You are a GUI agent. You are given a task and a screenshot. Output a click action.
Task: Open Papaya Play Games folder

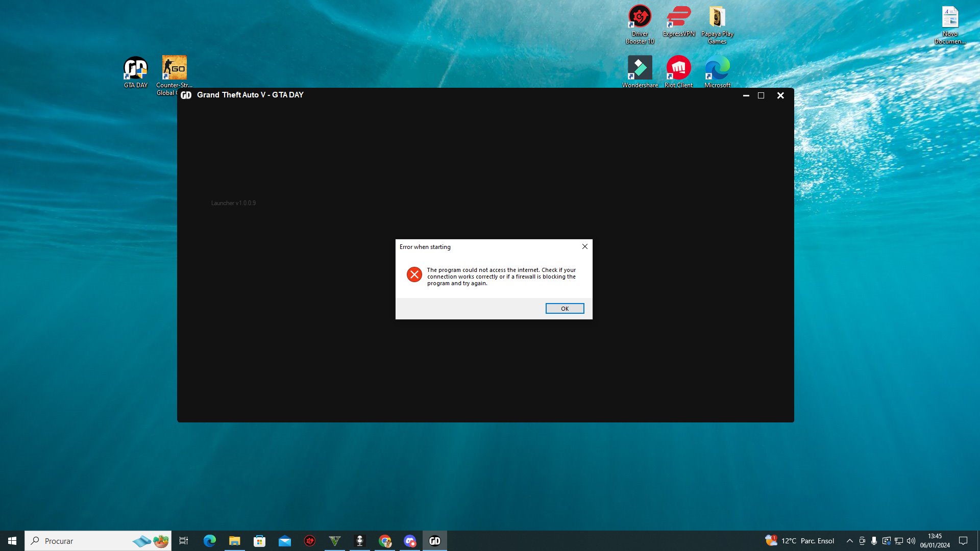[717, 18]
